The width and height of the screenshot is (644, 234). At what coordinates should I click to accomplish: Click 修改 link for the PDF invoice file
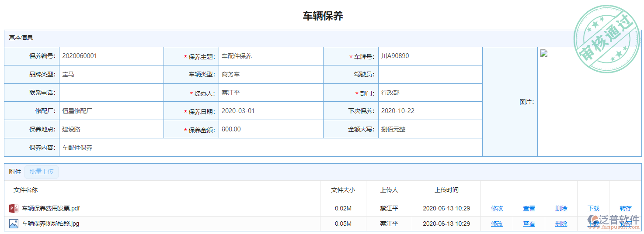coord(497,209)
